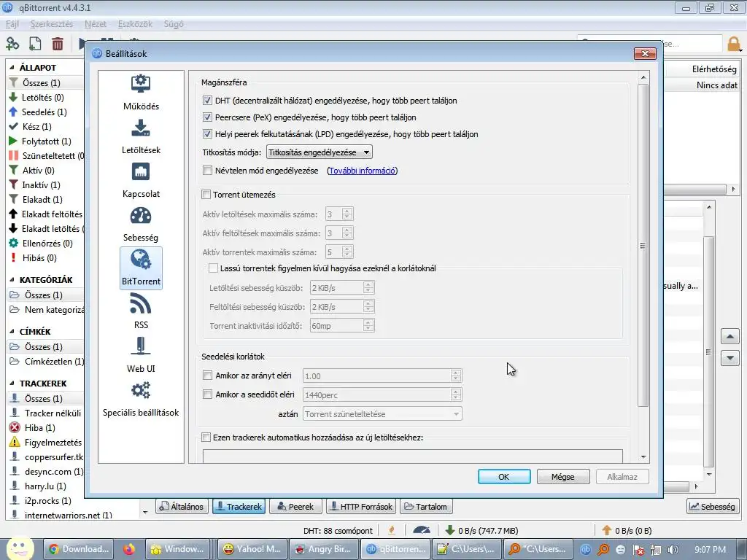Open the Fájl menu
This screenshot has width=747, height=560.
[x=12, y=24]
